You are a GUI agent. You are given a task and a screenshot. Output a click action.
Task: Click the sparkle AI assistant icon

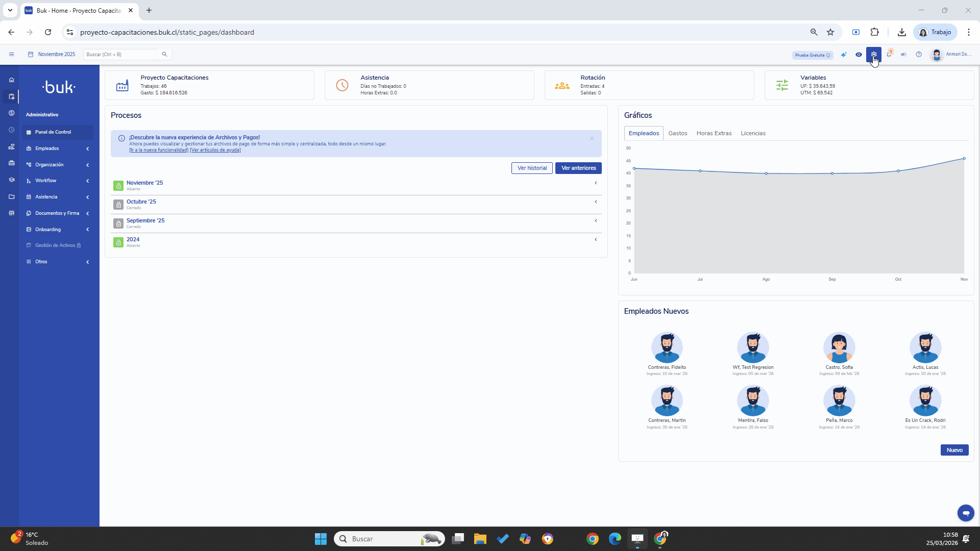[x=844, y=55]
